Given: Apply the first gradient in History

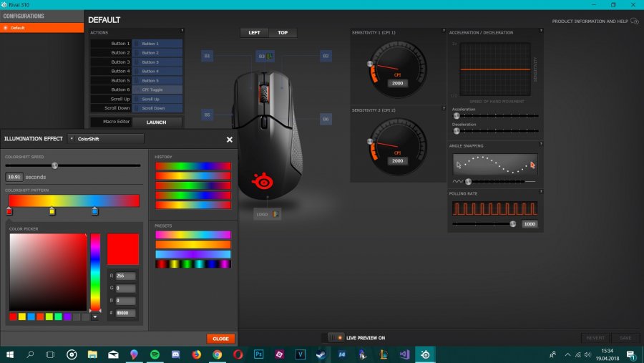Looking at the screenshot, I should pyautogui.click(x=193, y=166).
